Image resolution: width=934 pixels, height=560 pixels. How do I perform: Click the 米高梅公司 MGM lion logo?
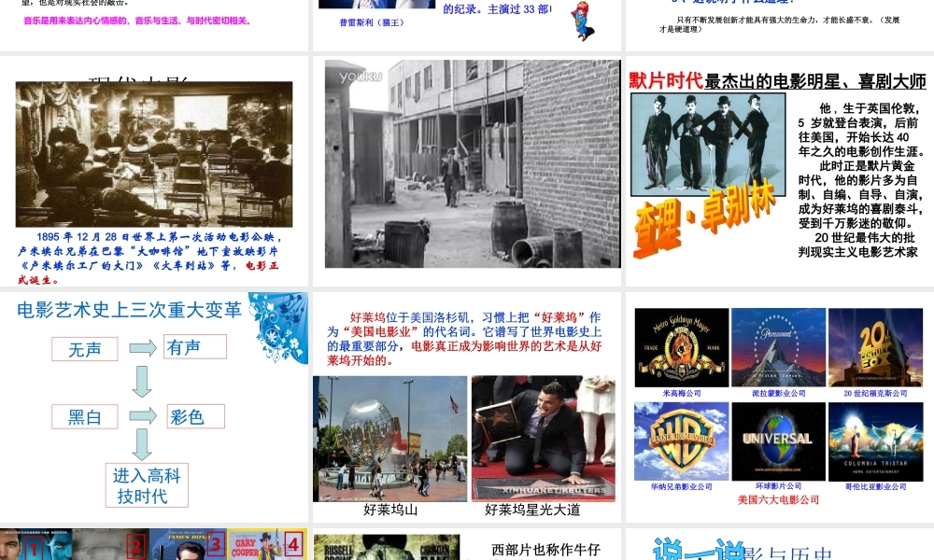click(682, 347)
